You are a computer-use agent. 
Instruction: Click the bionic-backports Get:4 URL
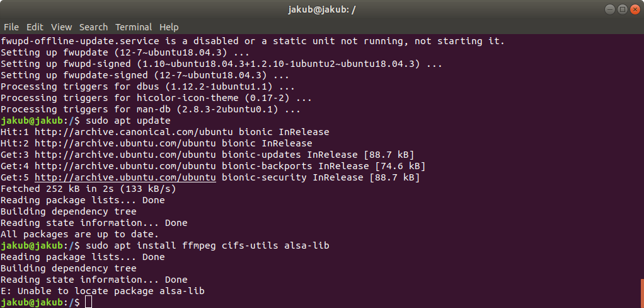(x=125, y=166)
